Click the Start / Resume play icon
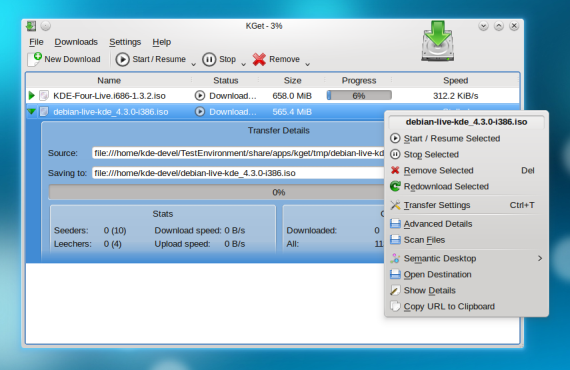The height and width of the screenshot is (370, 570). pos(123,59)
